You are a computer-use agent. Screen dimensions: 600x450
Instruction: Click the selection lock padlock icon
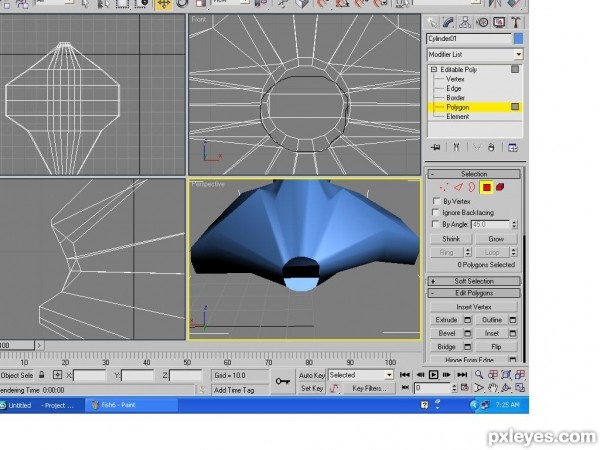[x=42, y=375]
